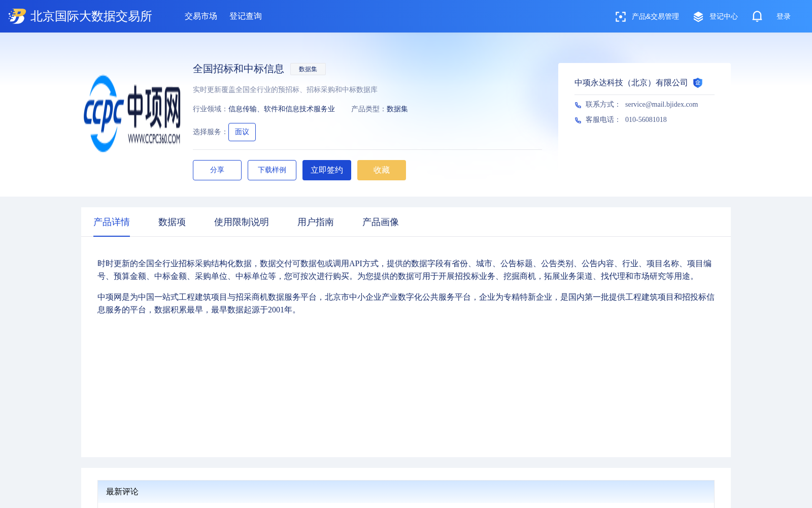Open the 登记查询 menu item
Image resolution: width=812 pixels, height=508 pixels.
(x=246, y=16)
